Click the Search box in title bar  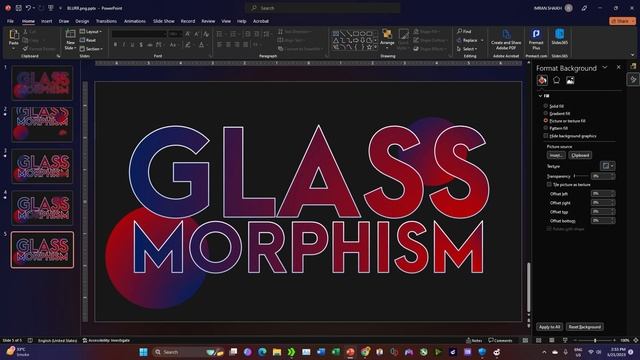pos(322,8)
